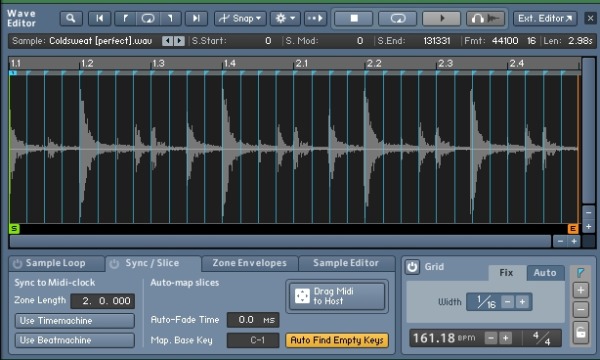Click the 4/4 time signature
Viewport: 600px width, 360px height.
click(542, 338)
